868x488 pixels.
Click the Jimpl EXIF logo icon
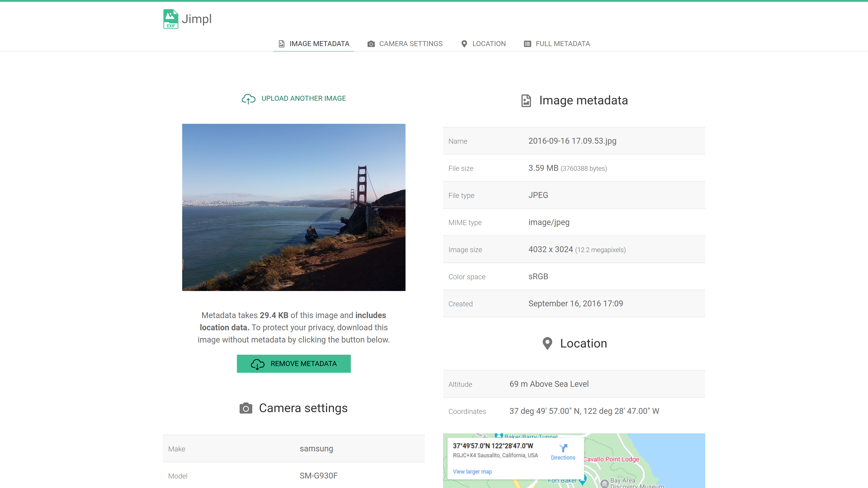click(x=170, y=19)
